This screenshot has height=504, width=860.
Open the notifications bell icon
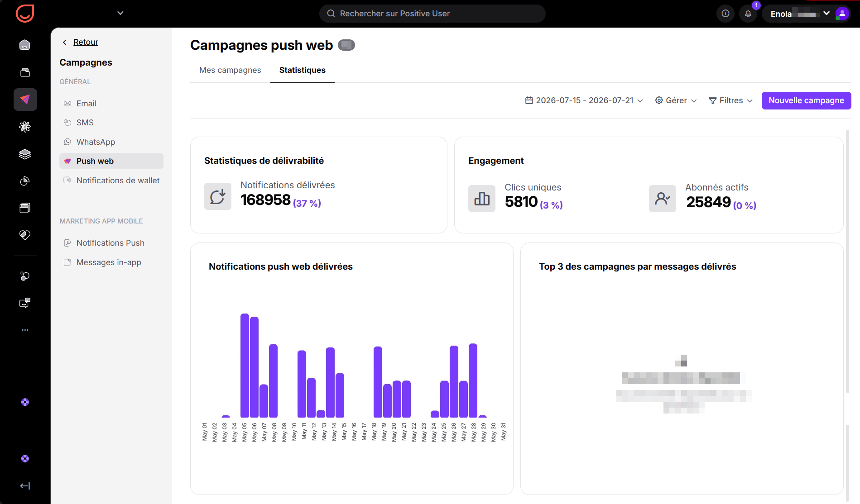point(748,14)
